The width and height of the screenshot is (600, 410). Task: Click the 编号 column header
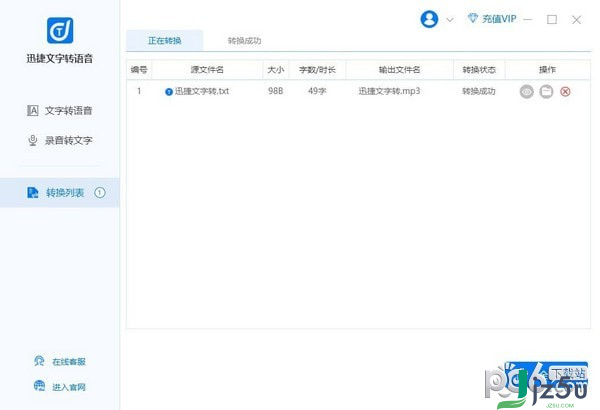pyautogui.click(x=139, y=70)
